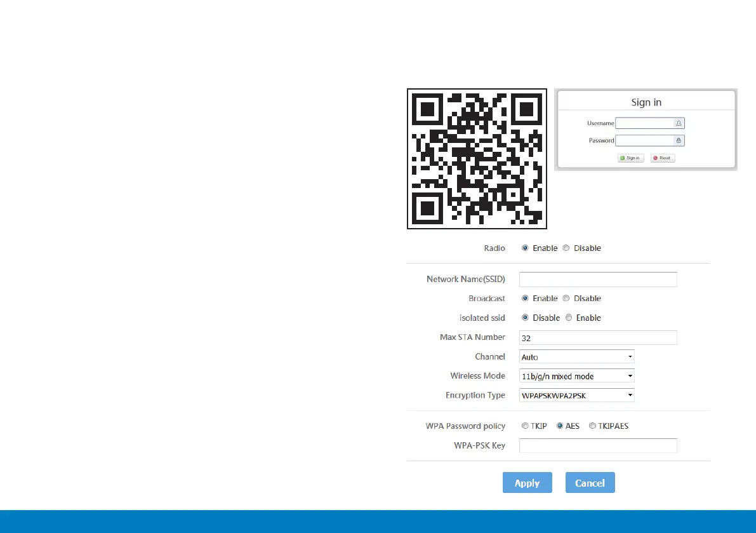Set isolated ssid to Disable
This screenshot has width=756, height=533.
(x=525, y=318)
